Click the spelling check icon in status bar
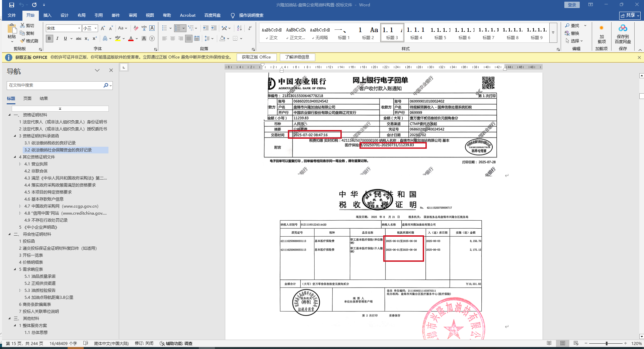The image size is (644, 349). 86,343
